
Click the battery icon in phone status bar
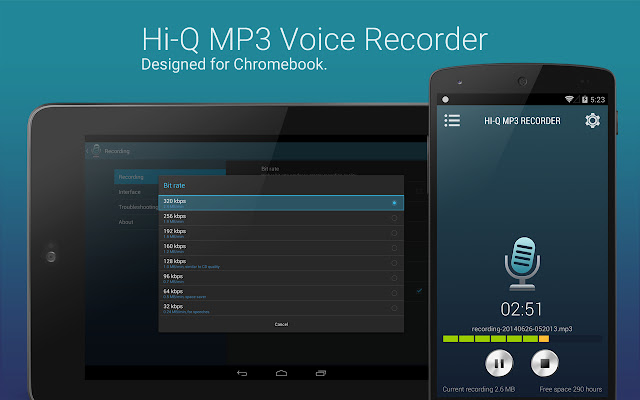(x=584, y=99)
